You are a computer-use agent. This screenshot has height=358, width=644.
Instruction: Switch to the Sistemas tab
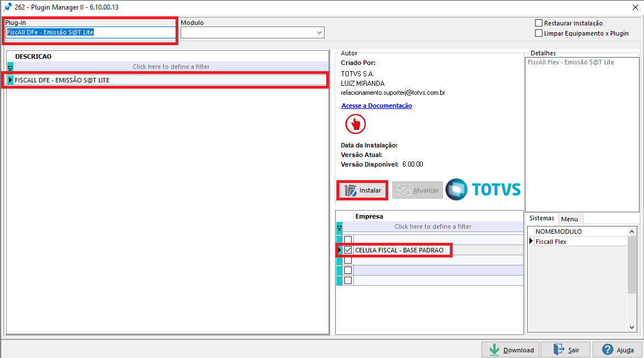[541, 219]
